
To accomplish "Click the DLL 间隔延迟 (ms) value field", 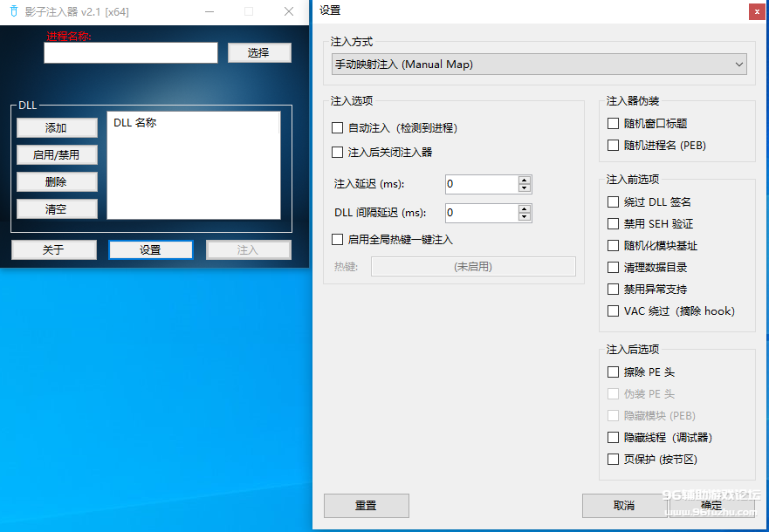I will (x=482, y=213).
